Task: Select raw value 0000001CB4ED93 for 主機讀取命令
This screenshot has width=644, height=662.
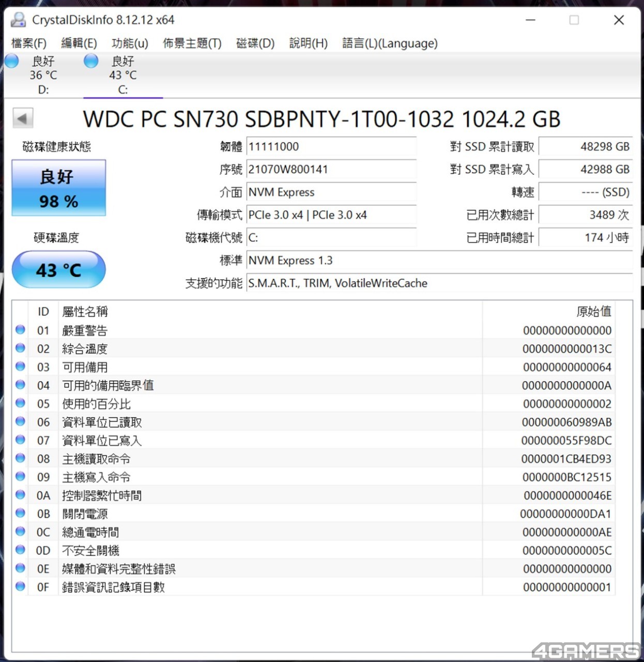Action: [x=566, y=459]
